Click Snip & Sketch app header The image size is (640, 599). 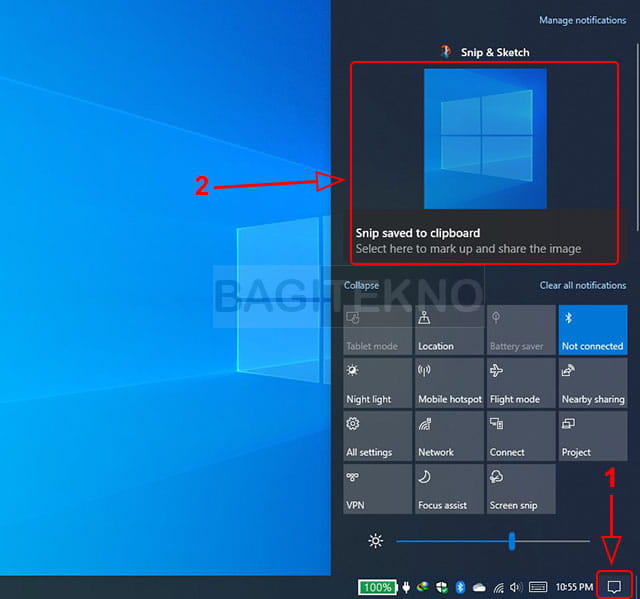click(485, 52)
